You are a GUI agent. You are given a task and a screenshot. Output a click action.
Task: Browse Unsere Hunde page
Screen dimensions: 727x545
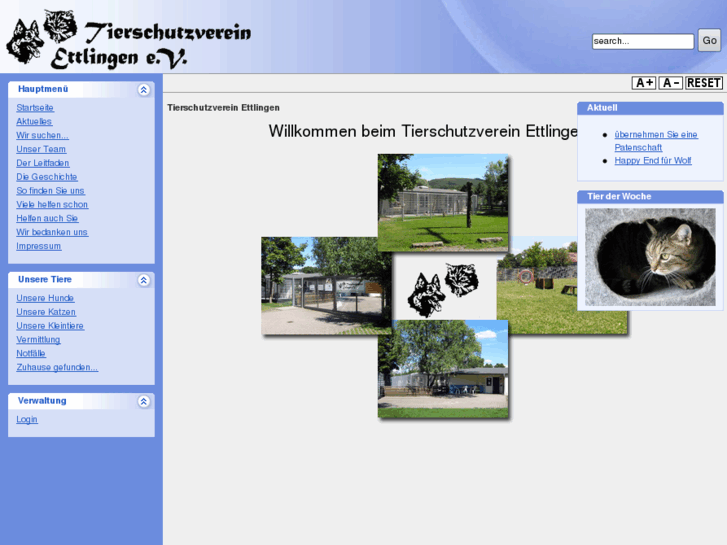pos(45,298)
